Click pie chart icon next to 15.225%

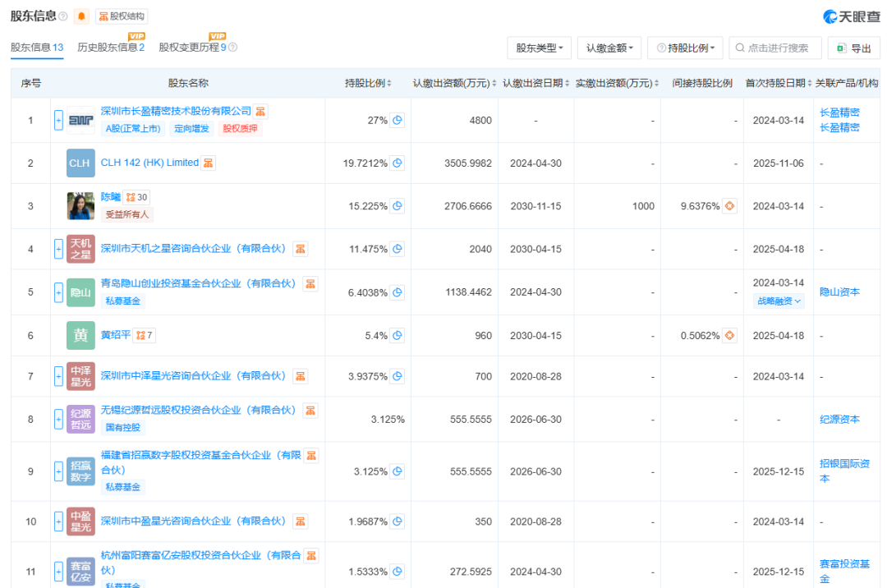(398, 206)
